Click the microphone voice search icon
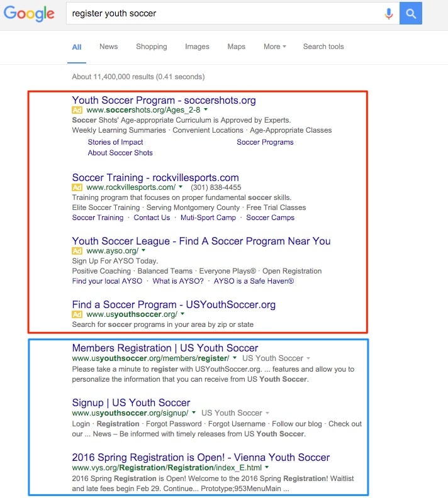Viewport: 448px width, 498px height. (x=389, y=14)
